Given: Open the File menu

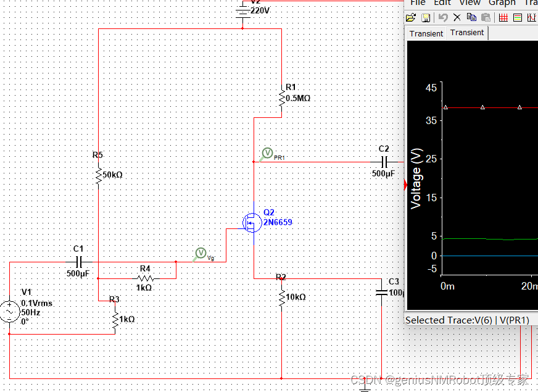Looking at the screenshot, I should click(x=418, y=3).
